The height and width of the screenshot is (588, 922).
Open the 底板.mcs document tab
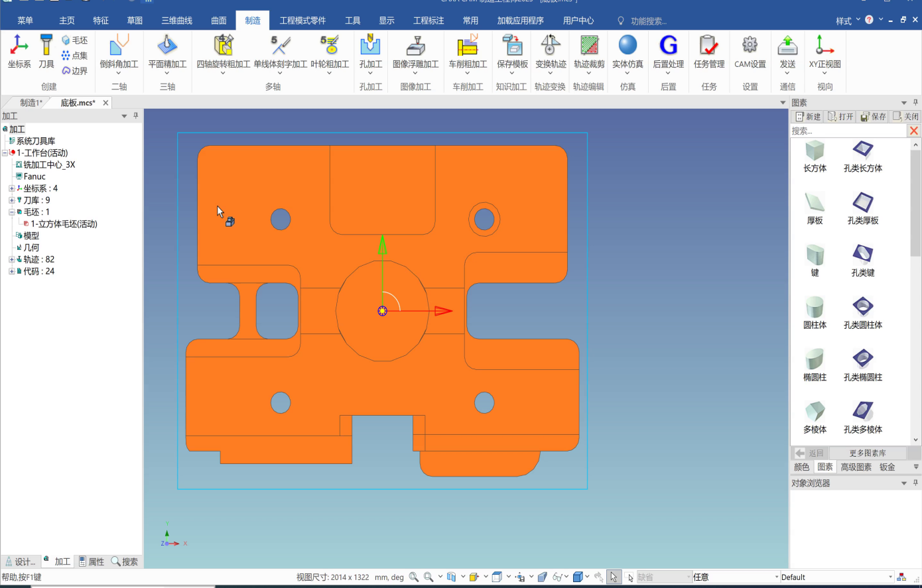point(78,103)
